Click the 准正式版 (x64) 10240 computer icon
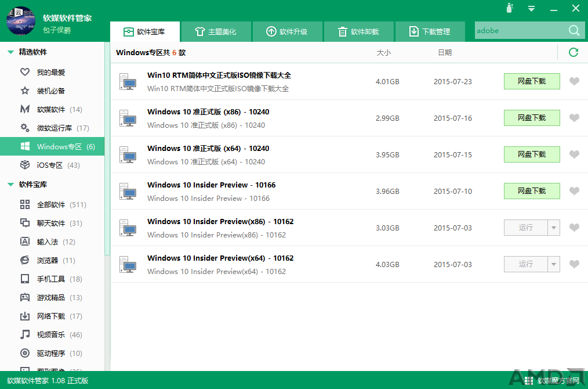588x389 pixels. [x=128, y=154]
